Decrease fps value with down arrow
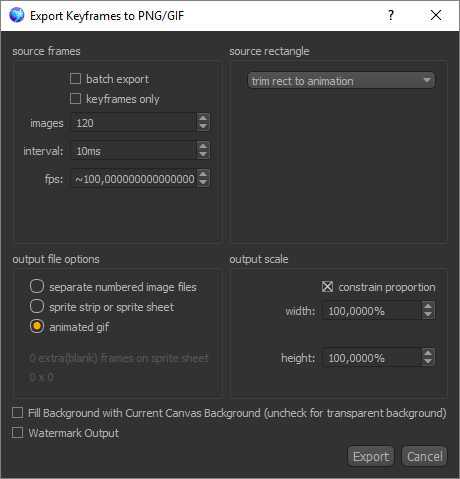This screenshot has height=479, width=460. pos(203,182)
